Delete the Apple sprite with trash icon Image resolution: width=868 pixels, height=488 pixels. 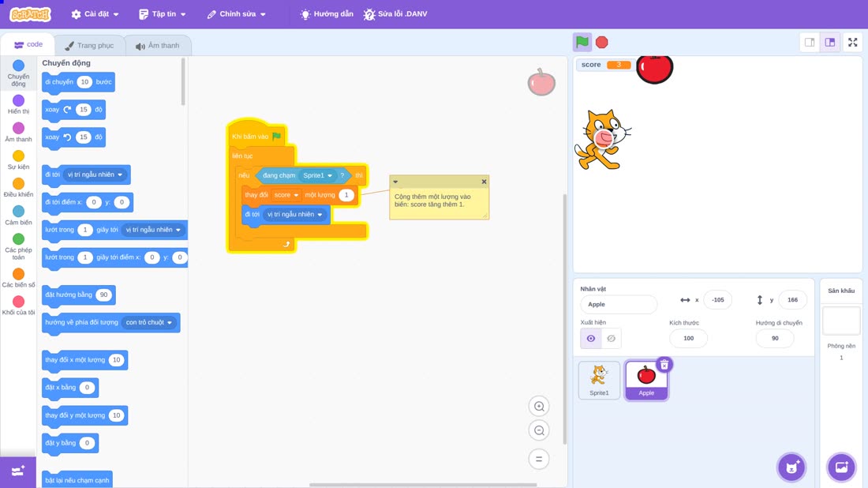(664, 365)
